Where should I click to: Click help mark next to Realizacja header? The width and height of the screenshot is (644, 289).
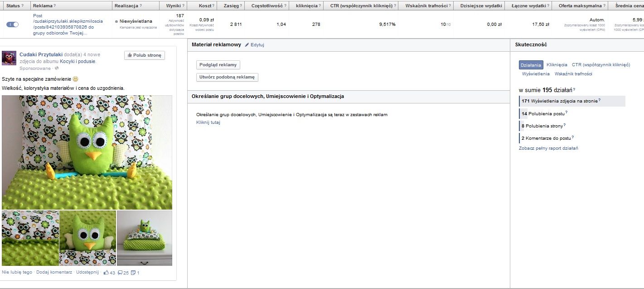pyautogui.click(x=140, y=6)
